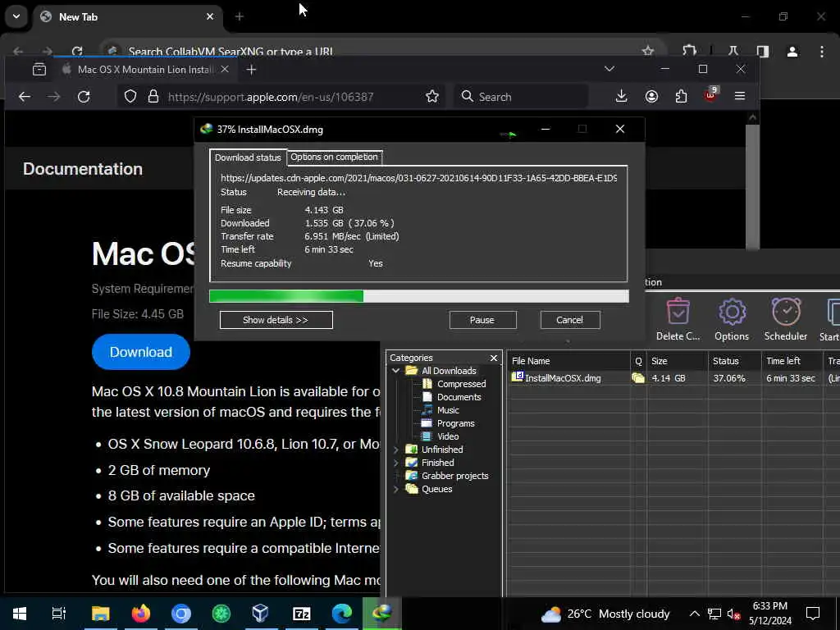
Task: Click New Tab in background browser
Action: click(x=129, y=17)
